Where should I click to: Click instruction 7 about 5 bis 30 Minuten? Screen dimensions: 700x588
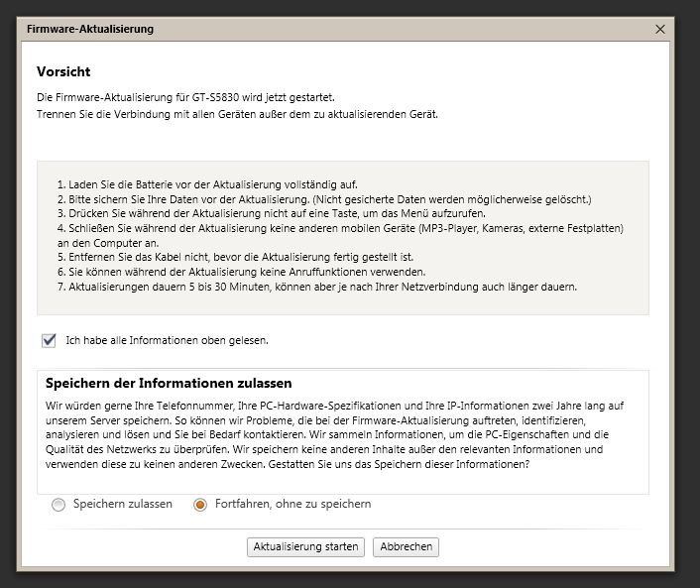tap(317, 287)
